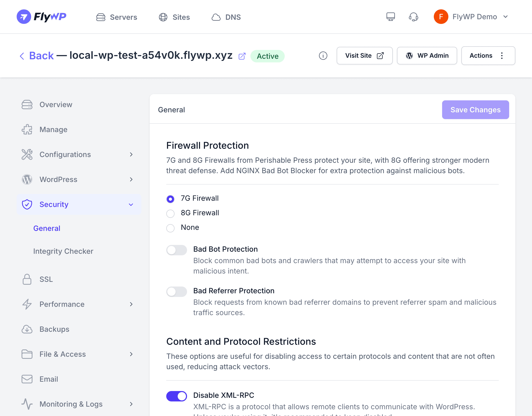Open Integrity Checker submenu item
The width and height of the screenshot is (532, 416).
coord(63,251)
